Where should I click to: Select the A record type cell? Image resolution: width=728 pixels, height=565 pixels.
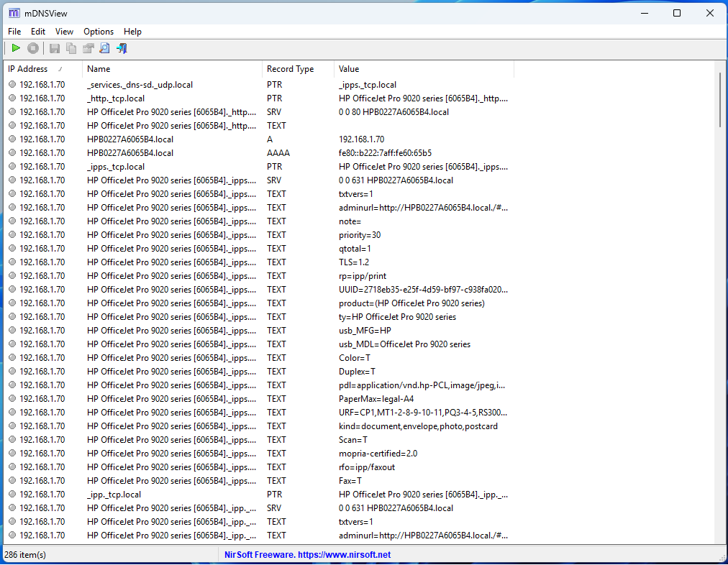(270, 139)
